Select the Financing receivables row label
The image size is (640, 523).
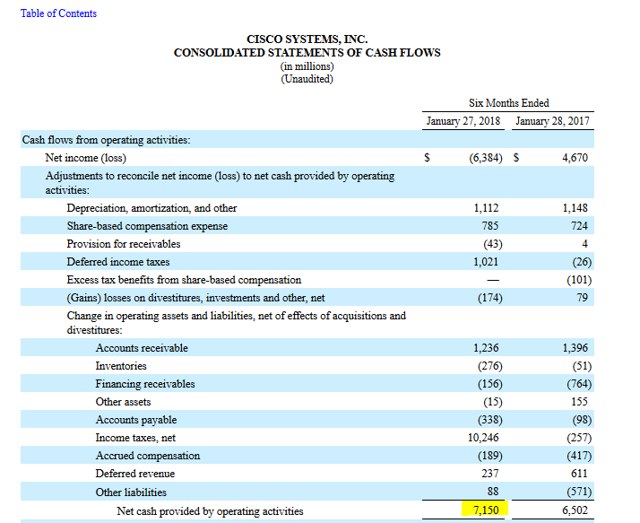(x=145, y=384)
